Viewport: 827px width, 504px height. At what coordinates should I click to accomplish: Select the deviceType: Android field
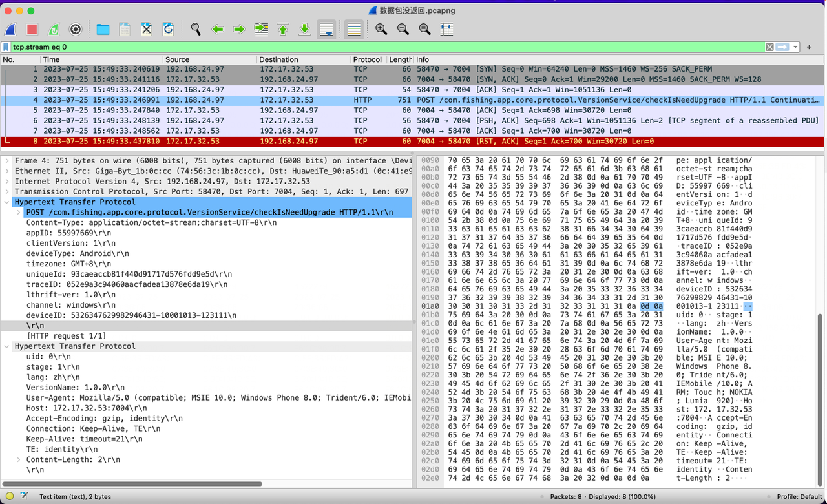[78, 253]
